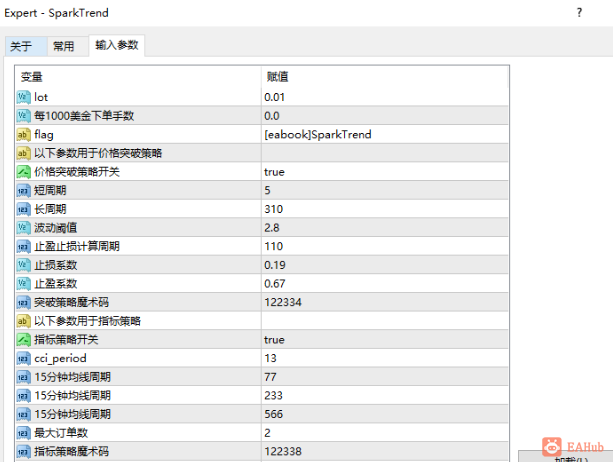Screen dimensions: 613x462
Task: Click the bool icon beside 价格突破策略开关
Action: click(x=23, y=172)
